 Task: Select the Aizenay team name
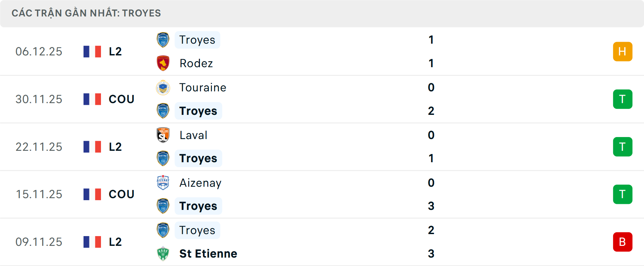click(x=200, y=183)
